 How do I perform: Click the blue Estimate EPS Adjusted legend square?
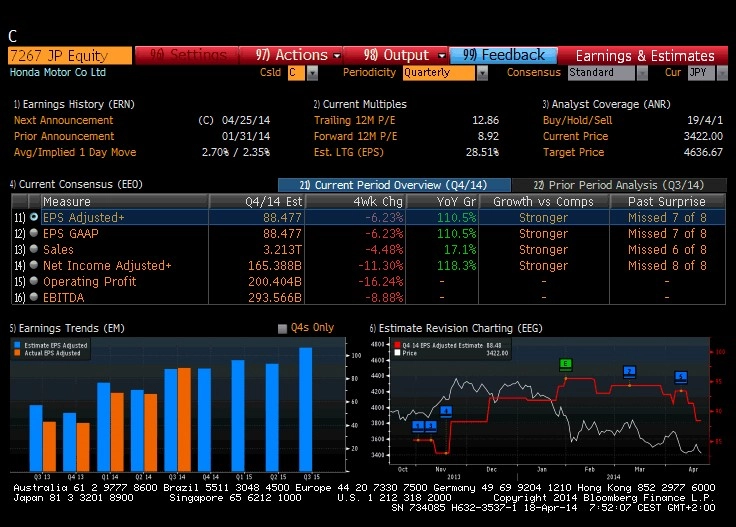(17, 345)
